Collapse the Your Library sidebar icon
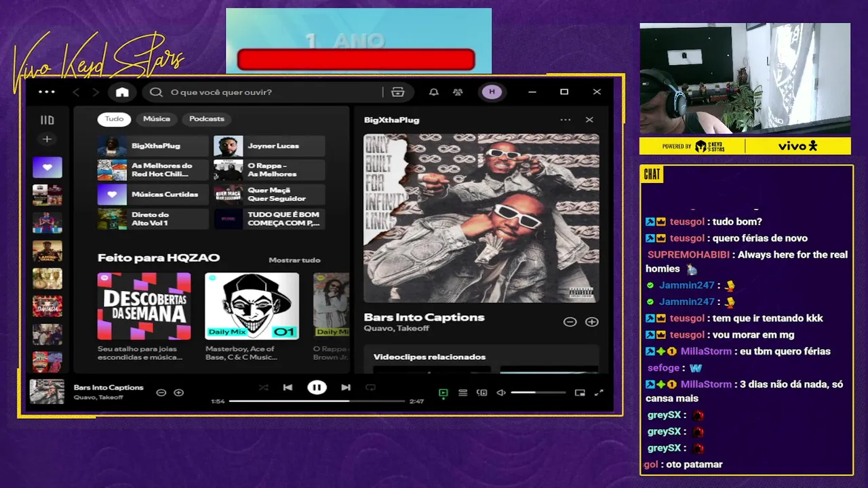The height and width of the screenshot is (488, 868). [47, 120]
